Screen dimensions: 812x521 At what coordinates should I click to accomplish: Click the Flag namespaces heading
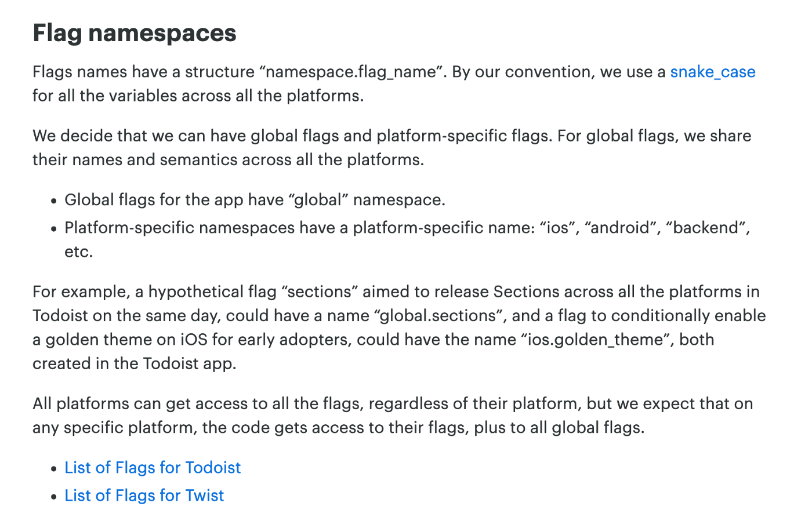tap(135, 33)
